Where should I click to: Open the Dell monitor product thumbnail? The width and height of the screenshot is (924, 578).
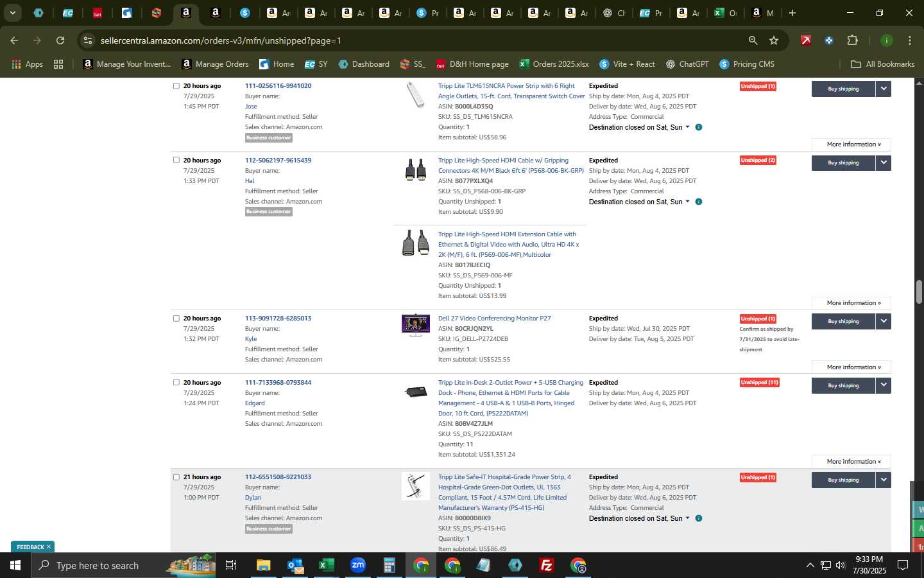416,325
